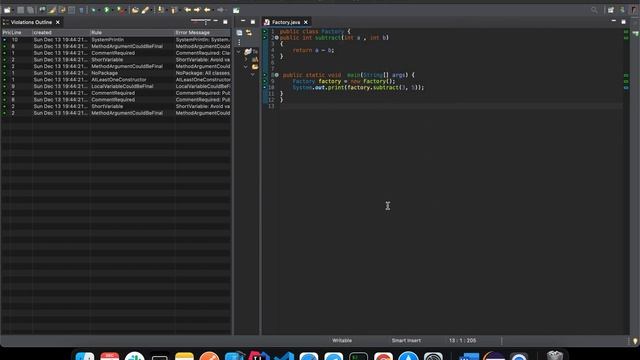This screenshot has height=360, width=640.
Task: Open the Run configurations dropdown arrow
Action: [x=113, y=10]
